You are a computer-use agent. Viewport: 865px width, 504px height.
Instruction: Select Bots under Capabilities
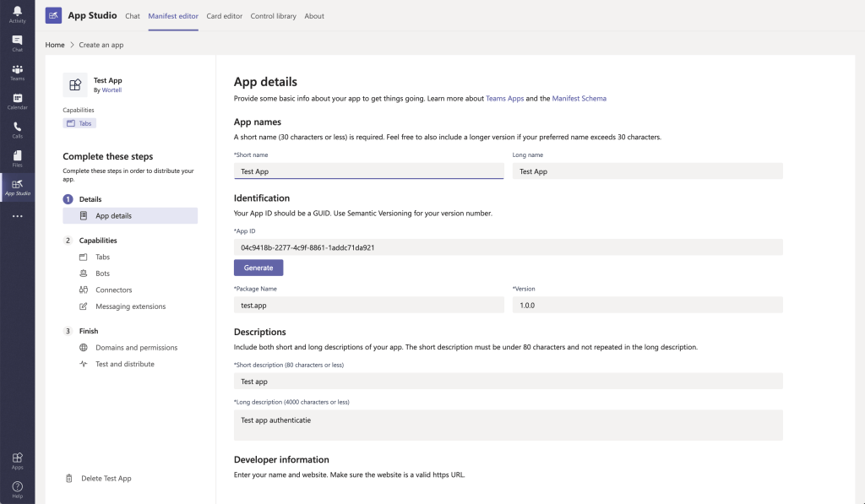pos(102,274)
